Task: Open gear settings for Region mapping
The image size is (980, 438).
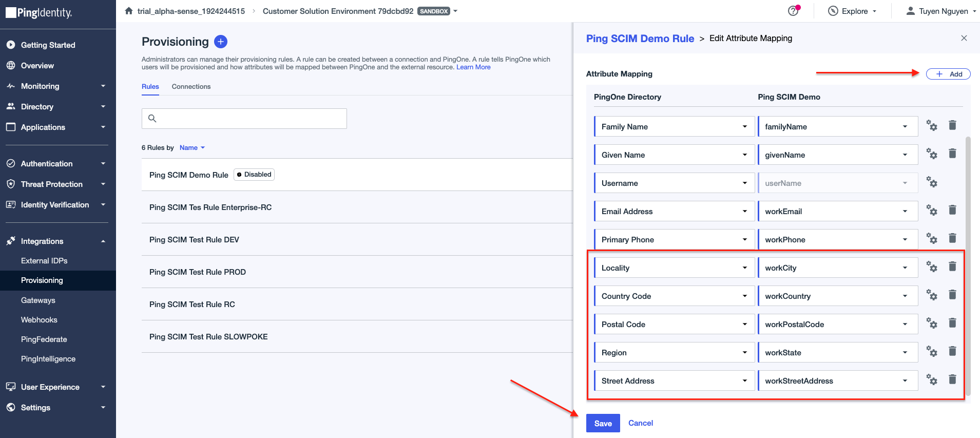Action: 932,352
